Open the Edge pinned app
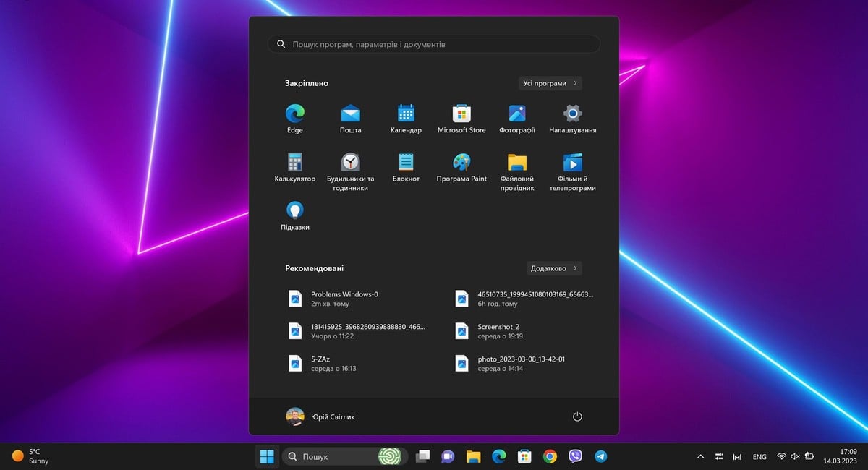868x470 pixels. (294, 119)
